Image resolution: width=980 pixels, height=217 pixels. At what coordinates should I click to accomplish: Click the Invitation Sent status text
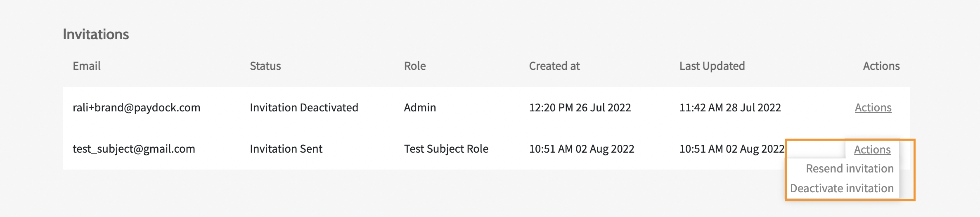(x=286, y=149)
